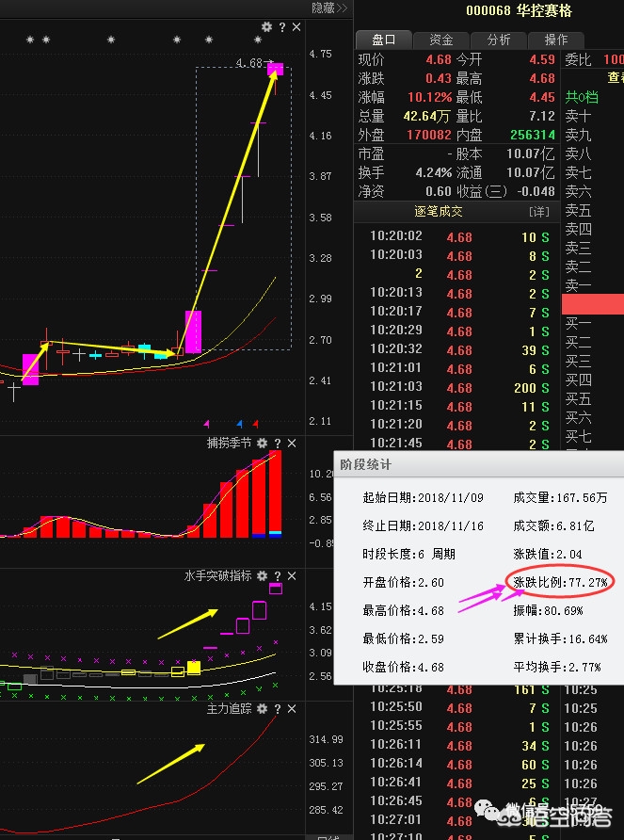Image resolution: width=624 pixels, height=840 pixels.
Task: Switch to the 分析 tab
Action: 499,40
